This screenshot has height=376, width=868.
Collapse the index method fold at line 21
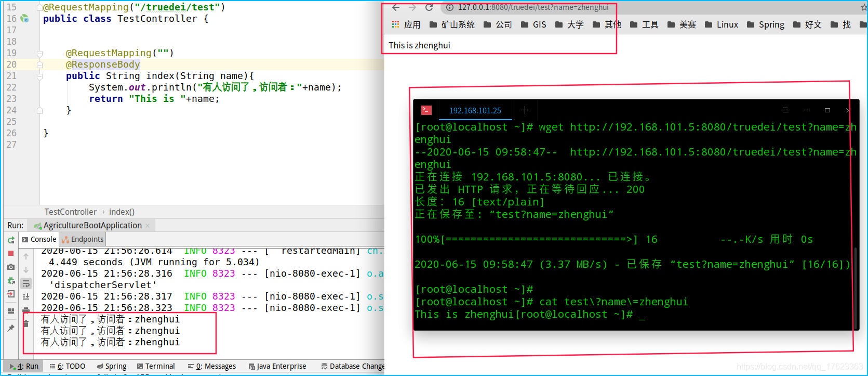pos(39,76)
